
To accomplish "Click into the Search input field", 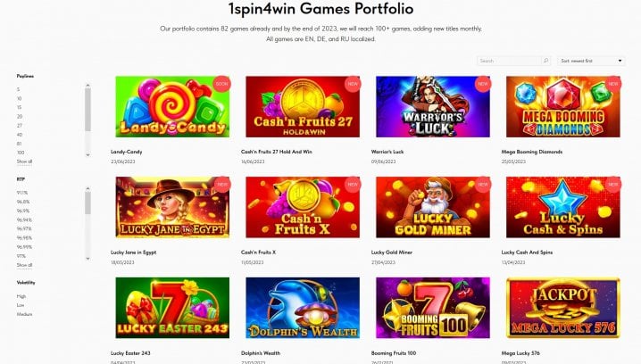I will click(510, 61).
